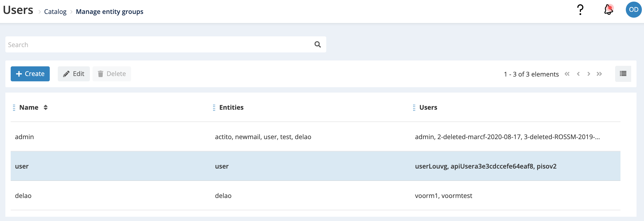
Task: Click the Name column header label
Action: (29, 107)
